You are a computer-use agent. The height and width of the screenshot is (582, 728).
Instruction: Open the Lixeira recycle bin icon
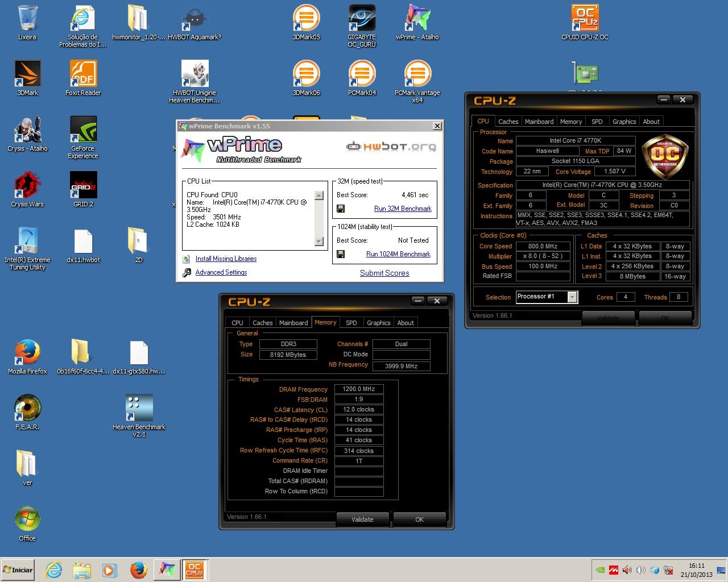click(x=27, y=23)
